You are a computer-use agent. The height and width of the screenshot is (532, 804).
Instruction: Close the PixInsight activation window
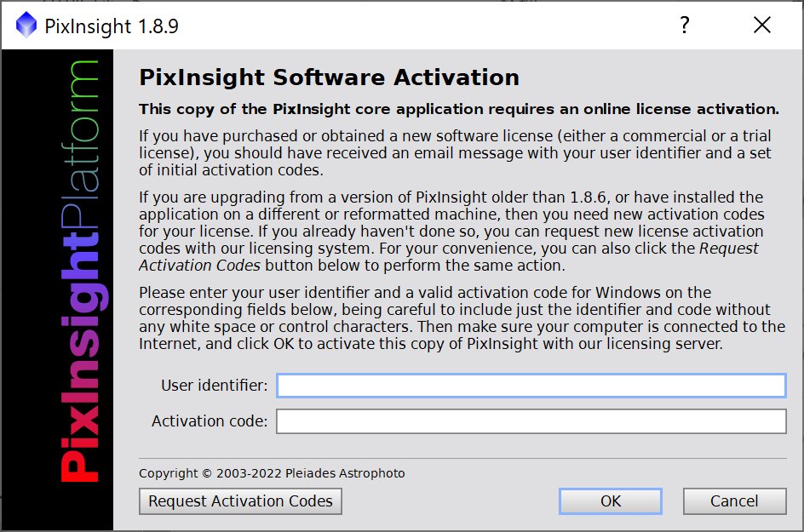tap(762, 25)
